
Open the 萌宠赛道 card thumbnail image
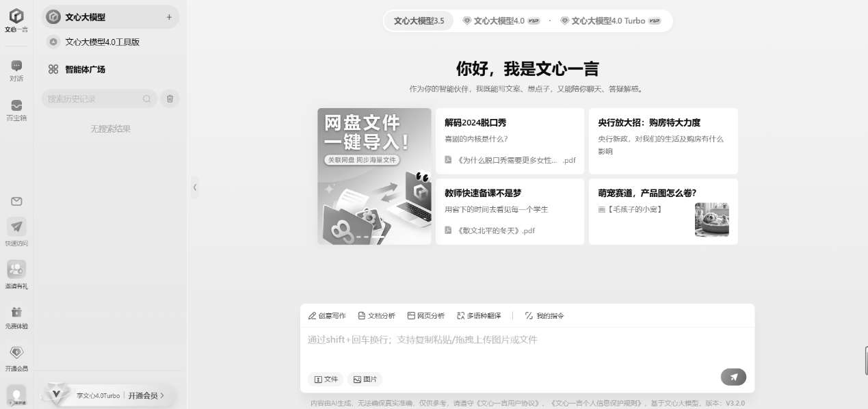pos(711,220)
